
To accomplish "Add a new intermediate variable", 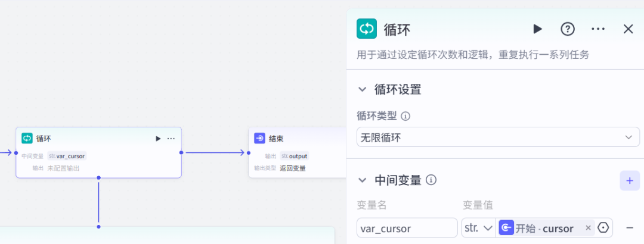I will (630, 180).
